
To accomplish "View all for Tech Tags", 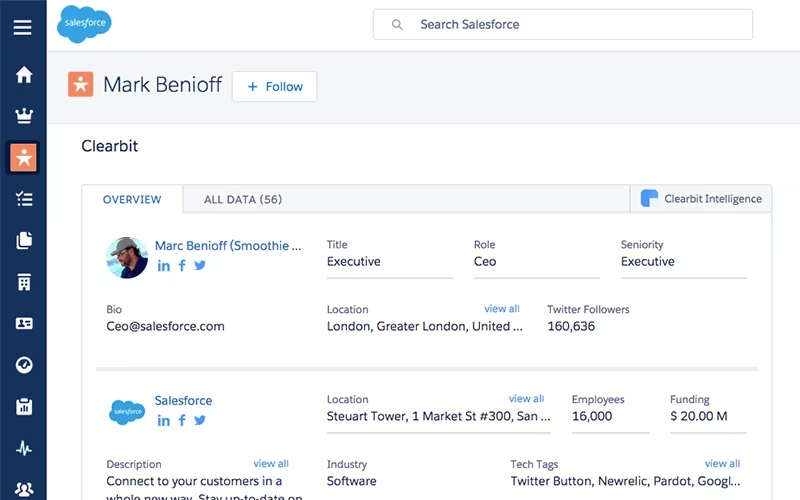I will point(722,463).
